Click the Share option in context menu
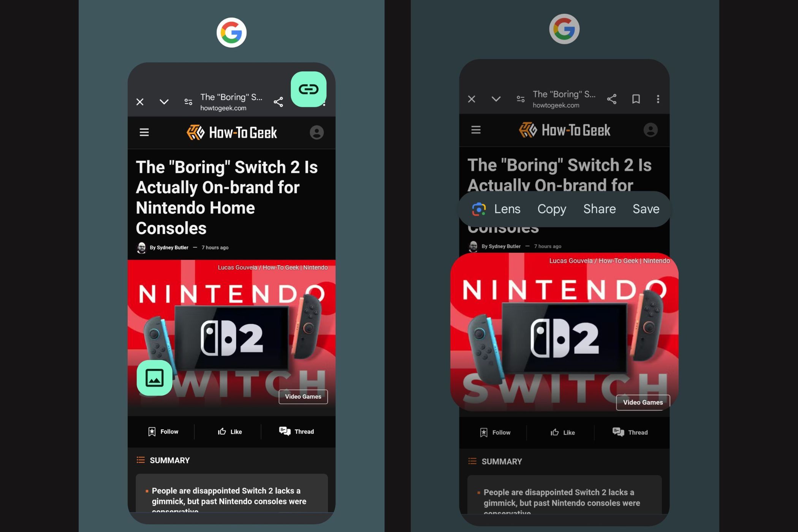This screenshot has width=798, height=532. pos(599,208)
